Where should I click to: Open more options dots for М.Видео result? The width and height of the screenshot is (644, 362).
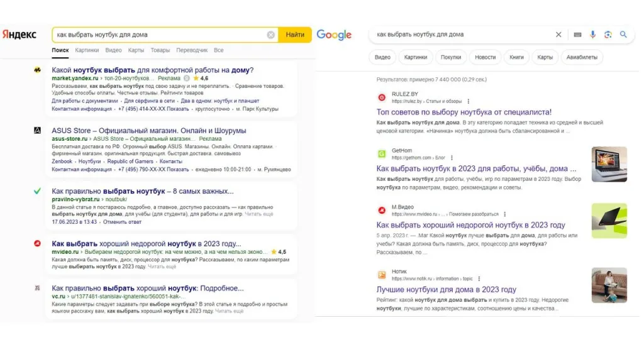[x=505, y=214]
